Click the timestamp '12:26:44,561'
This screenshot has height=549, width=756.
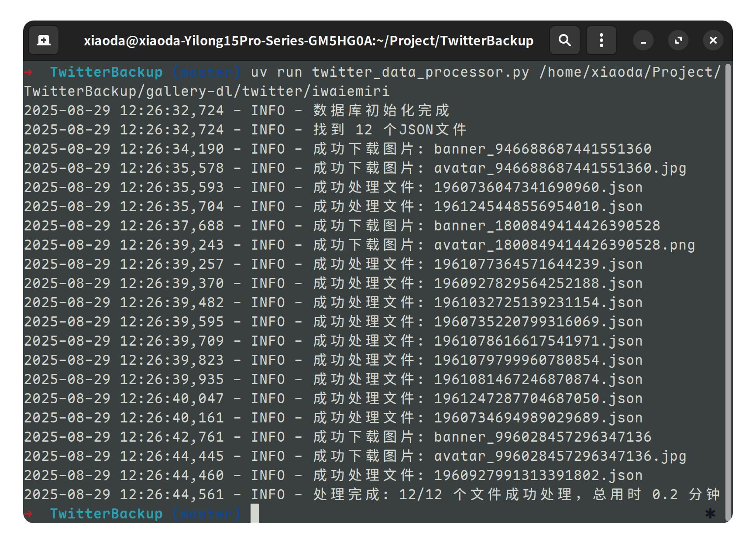[172, 494]
